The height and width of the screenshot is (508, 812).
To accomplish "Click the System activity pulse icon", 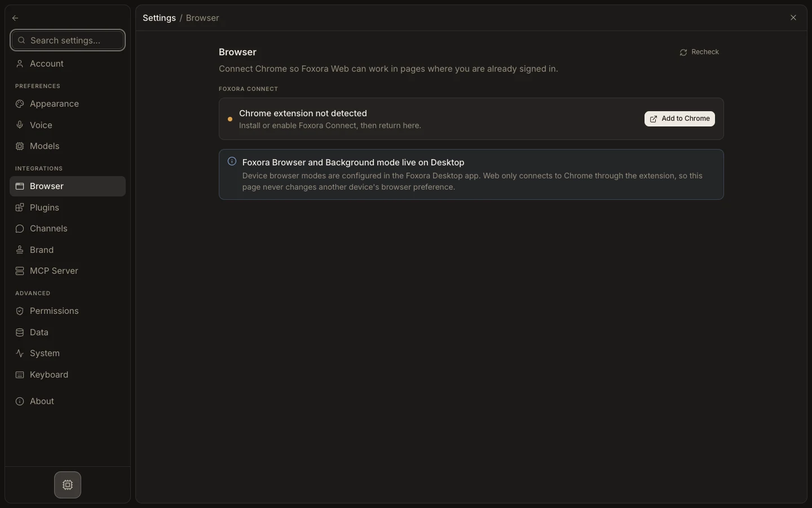I will coord(20,353).
